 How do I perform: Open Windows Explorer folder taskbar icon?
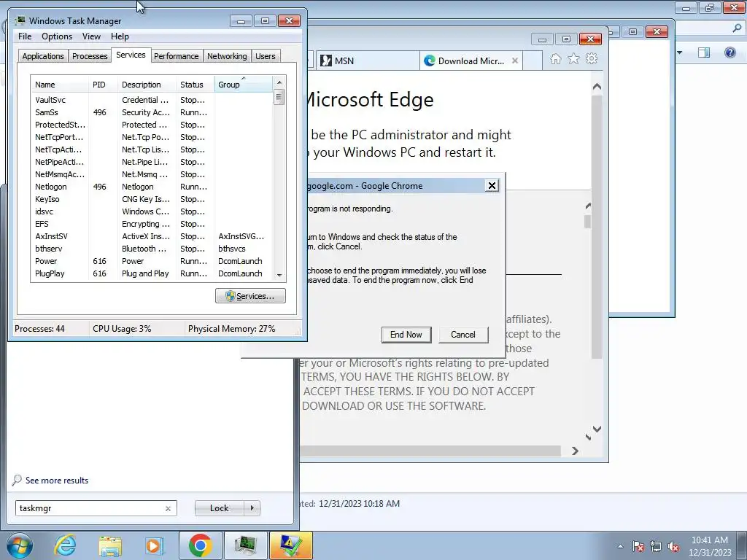click(x=110, y=545)
